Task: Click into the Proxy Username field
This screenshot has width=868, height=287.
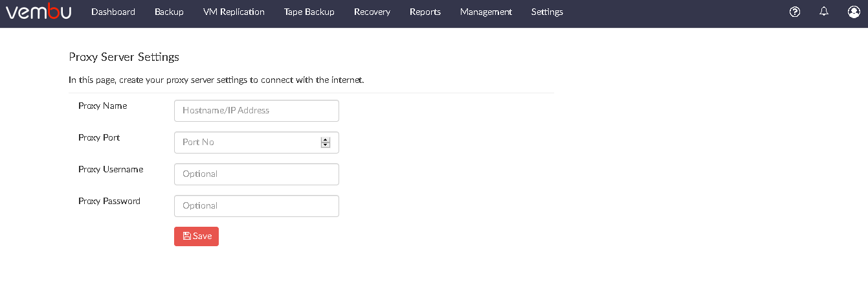Action: pyautogui.click(x=256, y=174)
